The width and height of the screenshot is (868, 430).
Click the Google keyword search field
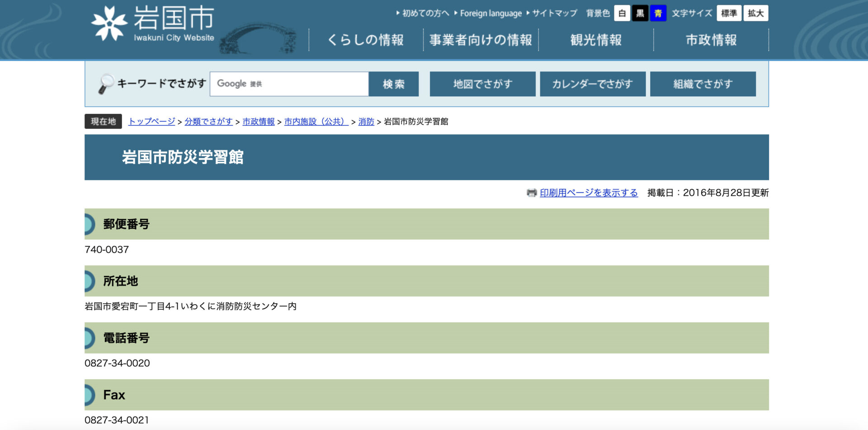point(289,84)
